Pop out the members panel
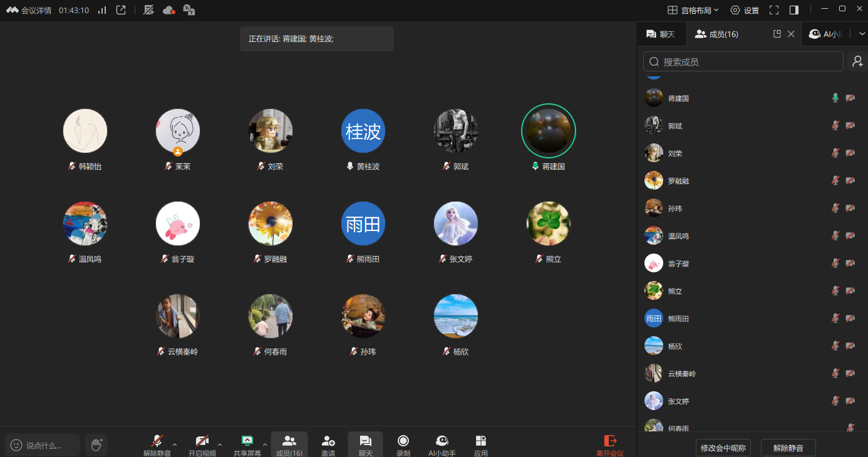Image resolution: width=868 pixels, height=457 pixels. pos(777,34)
